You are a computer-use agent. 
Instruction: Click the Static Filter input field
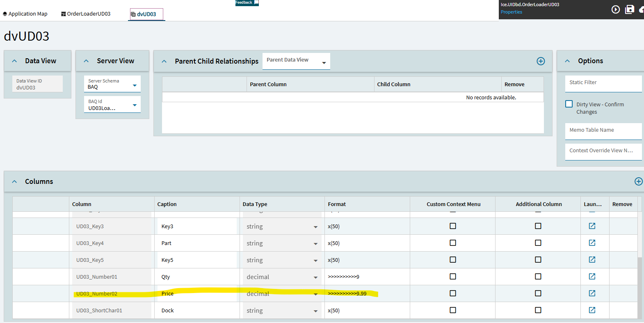pyautogui.click(x=603, y=83)
